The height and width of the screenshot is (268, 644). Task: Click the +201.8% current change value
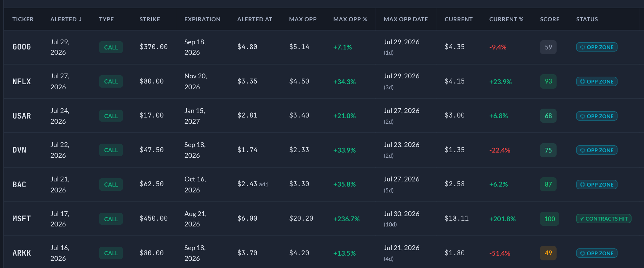click(x=503, y=219)
